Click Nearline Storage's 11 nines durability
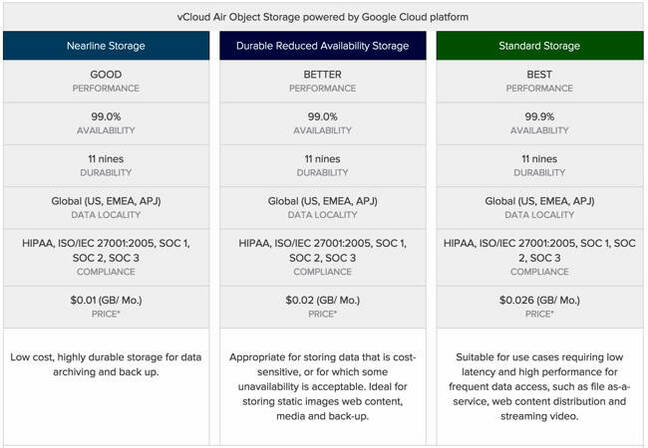 click(106, 159)
